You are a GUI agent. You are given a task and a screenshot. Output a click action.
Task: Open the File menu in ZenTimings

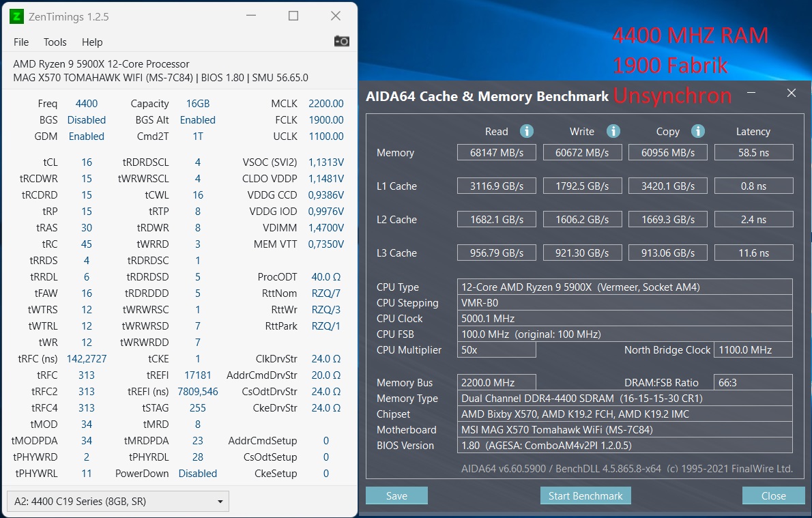[x=20, y=42]
